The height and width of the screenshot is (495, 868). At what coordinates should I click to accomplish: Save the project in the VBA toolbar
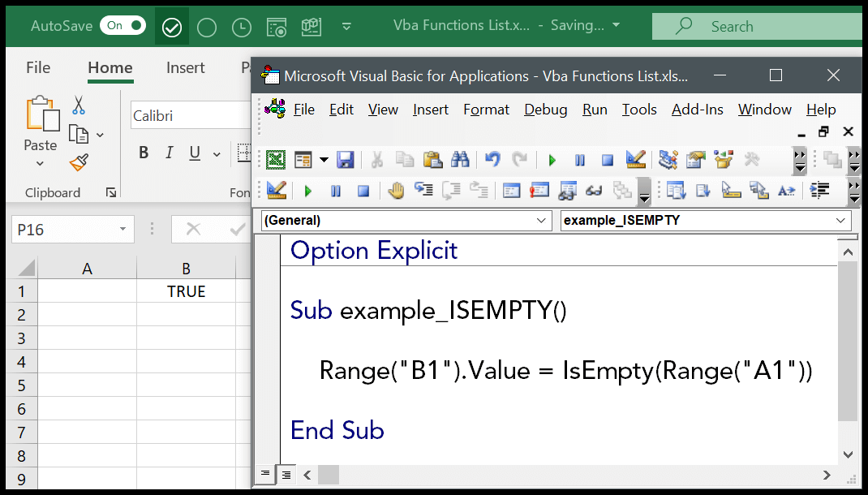click(346, 160)
